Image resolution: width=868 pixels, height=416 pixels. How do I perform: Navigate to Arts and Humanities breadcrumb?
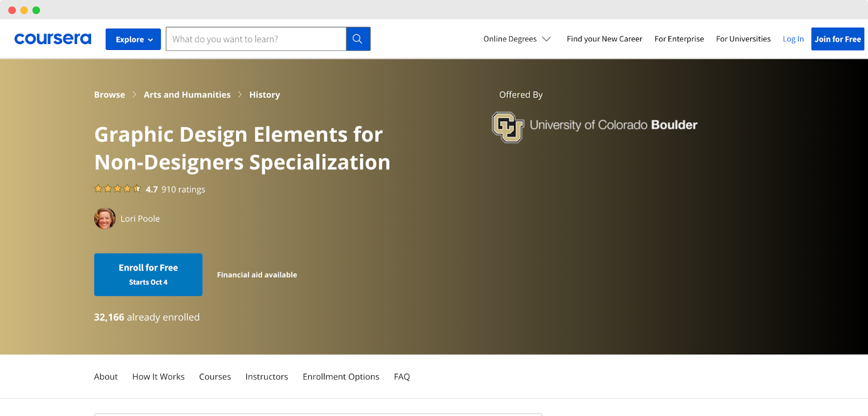pyautogui.click(x=187, y=94)
